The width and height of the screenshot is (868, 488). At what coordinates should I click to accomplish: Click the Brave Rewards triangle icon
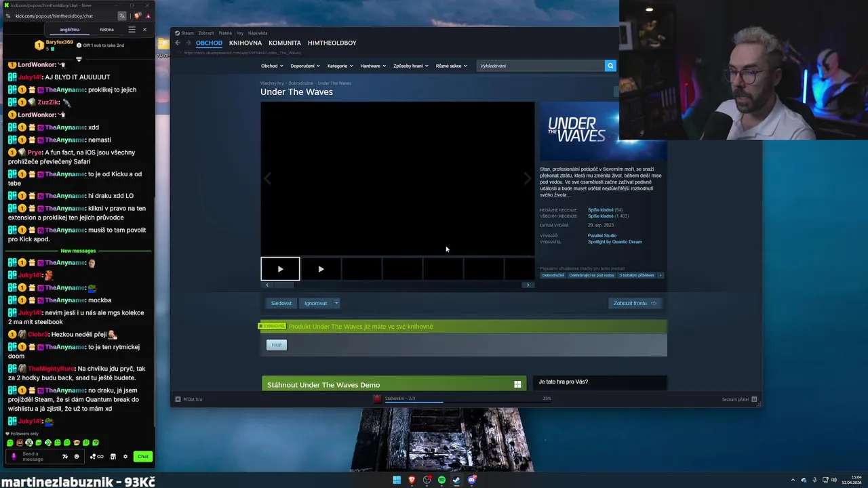[x=148, y=16]
